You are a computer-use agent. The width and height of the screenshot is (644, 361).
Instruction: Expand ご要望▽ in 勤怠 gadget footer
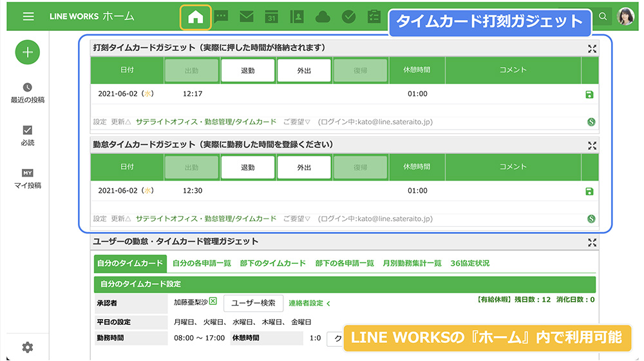click(296, 219)
